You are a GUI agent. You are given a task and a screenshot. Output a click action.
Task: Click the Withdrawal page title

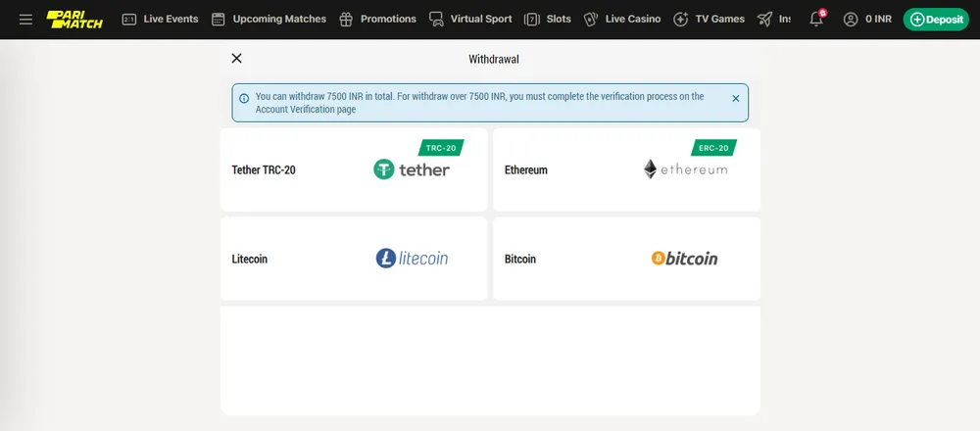[x=494, y=60]
